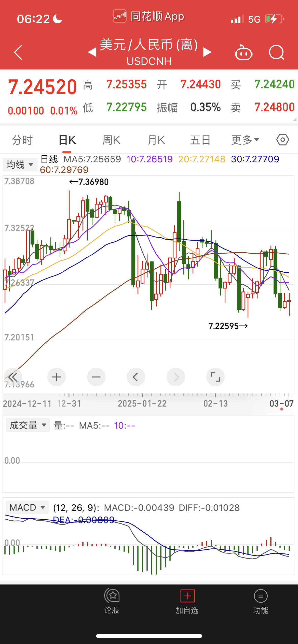
Task: Switch to next currency pair arrow
Action: (207, 52)
